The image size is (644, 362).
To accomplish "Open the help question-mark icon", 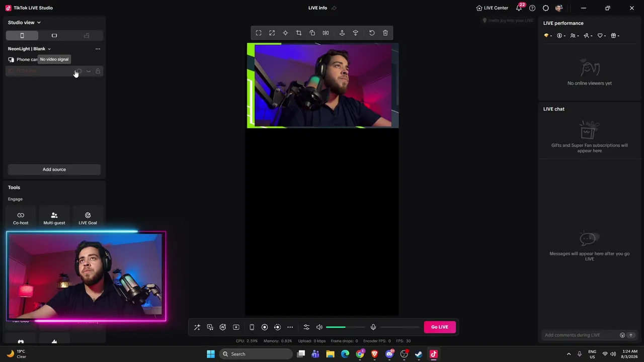I will click(532, 8).
